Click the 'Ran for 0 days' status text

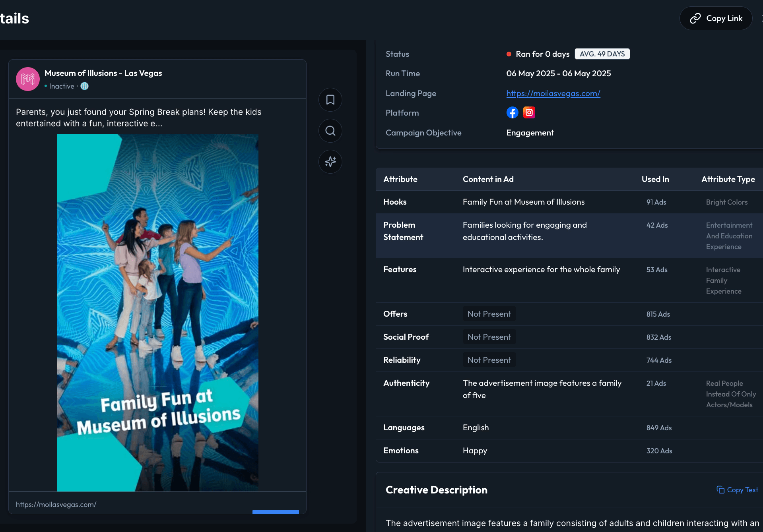click(542, 54)
